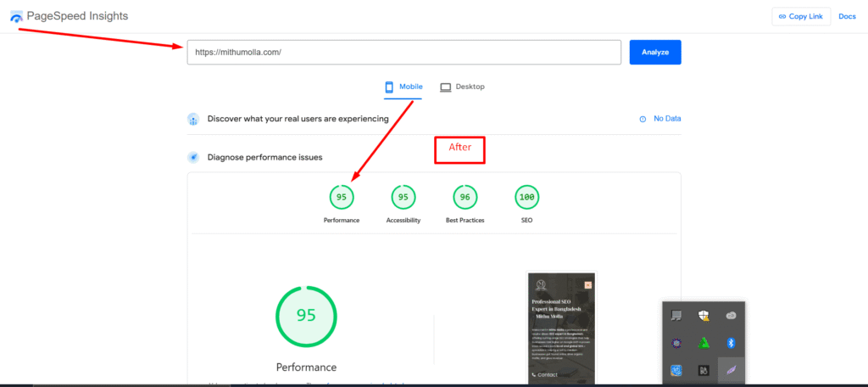The height and width of the screenshot is (387, 868).
Task: Jump to the Best Practices 96 gauge
Action: [x=465, y=197]
